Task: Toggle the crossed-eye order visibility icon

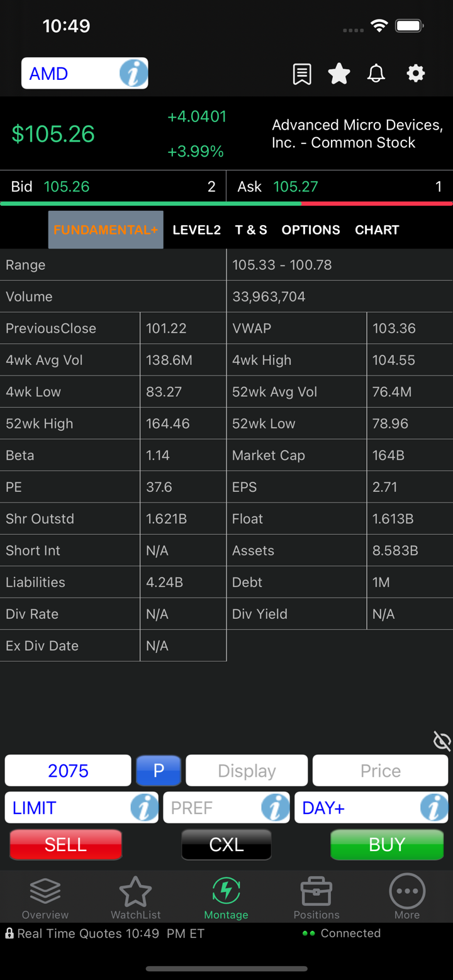Action: click(x=442, y=741)
